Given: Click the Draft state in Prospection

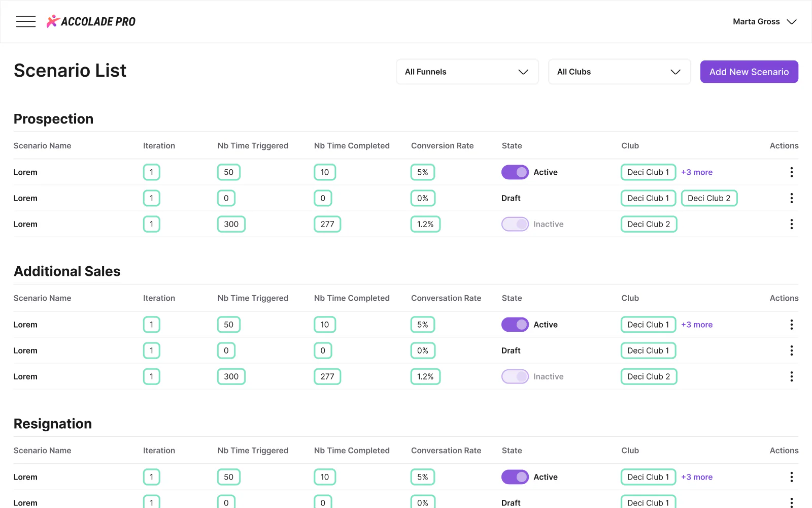Looking at the screenshot, I should (x=511, y=198).
